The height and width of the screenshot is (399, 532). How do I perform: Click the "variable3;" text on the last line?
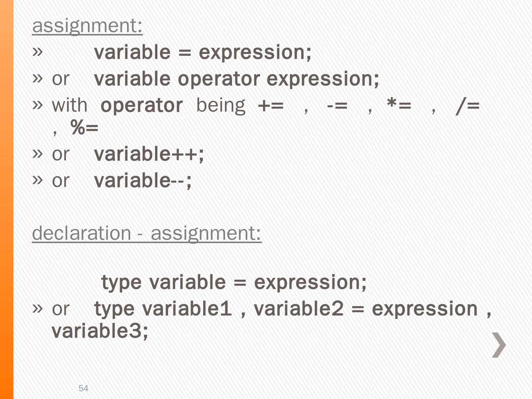[x=100, y=331]
